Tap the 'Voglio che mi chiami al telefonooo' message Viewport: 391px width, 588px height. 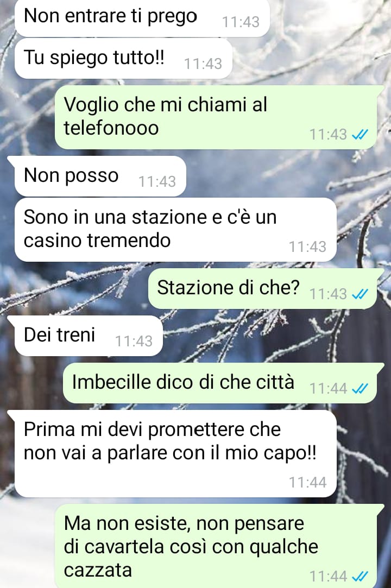[x=216, y=117]
